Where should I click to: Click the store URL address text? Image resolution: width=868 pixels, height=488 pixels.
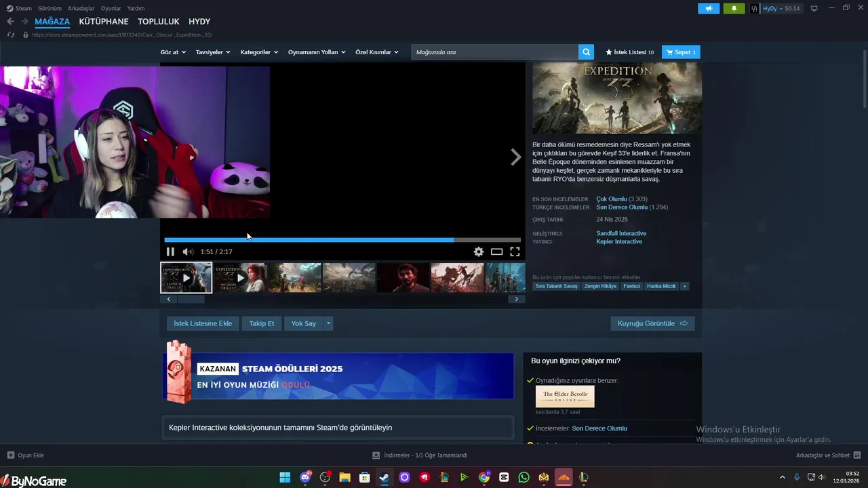[x=122, y=35]
